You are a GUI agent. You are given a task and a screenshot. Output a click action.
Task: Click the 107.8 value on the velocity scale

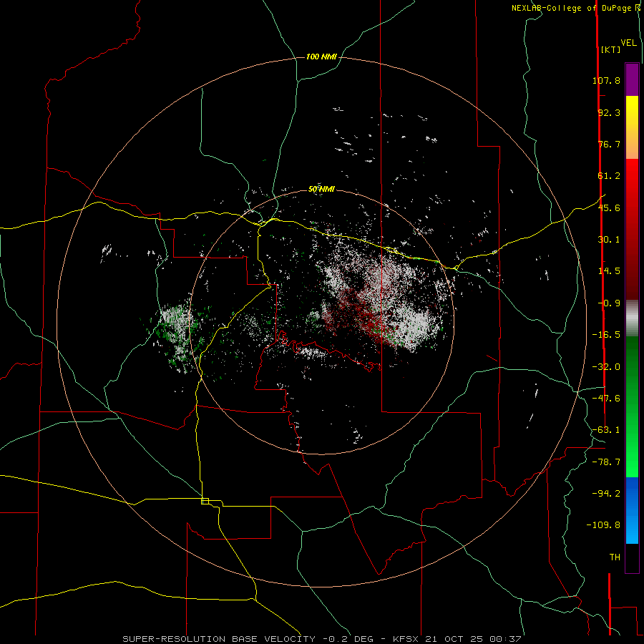point(606,80)
